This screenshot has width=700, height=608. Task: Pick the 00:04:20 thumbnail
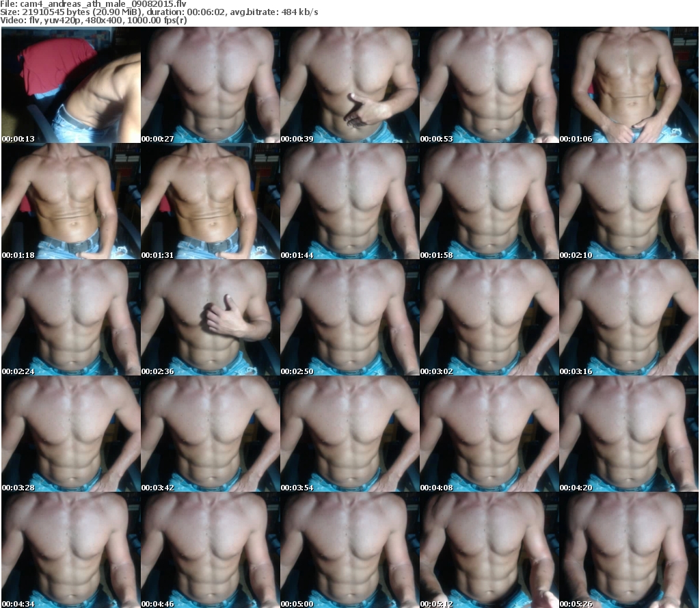[629, 434]
